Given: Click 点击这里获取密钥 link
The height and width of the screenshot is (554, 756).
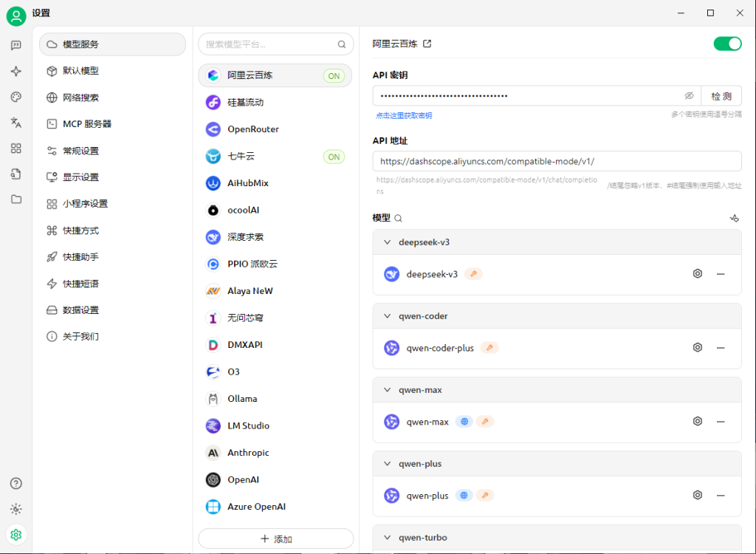Looking at the screenshot, I should pos(404,116).
